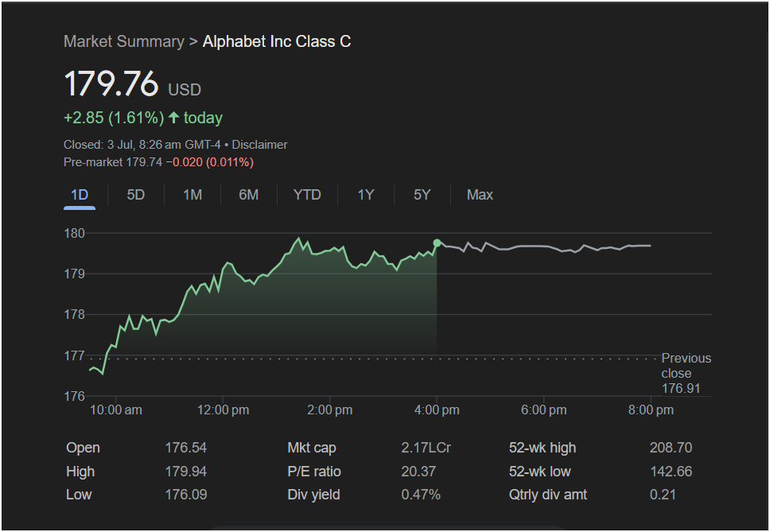Click the 179.76 price figure

pos(111,83)
